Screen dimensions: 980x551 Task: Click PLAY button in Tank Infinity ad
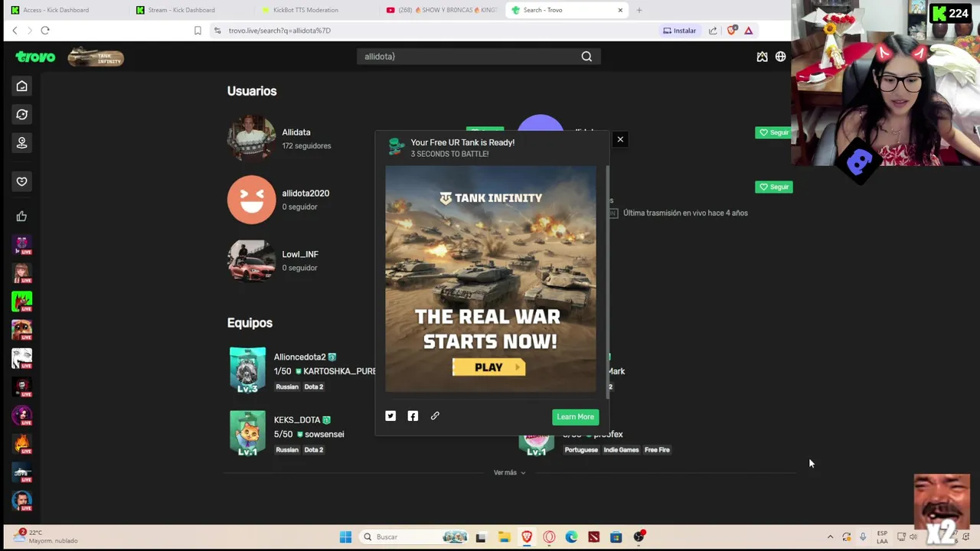(x=488, y=367)
